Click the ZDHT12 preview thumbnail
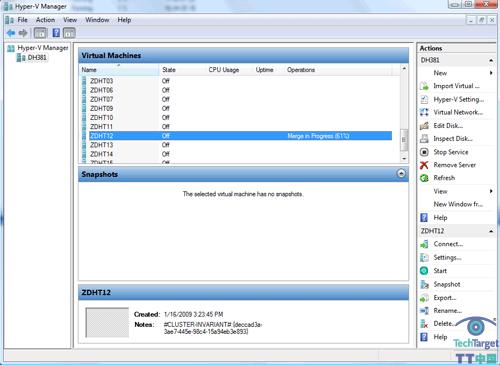 coord(107,322)
